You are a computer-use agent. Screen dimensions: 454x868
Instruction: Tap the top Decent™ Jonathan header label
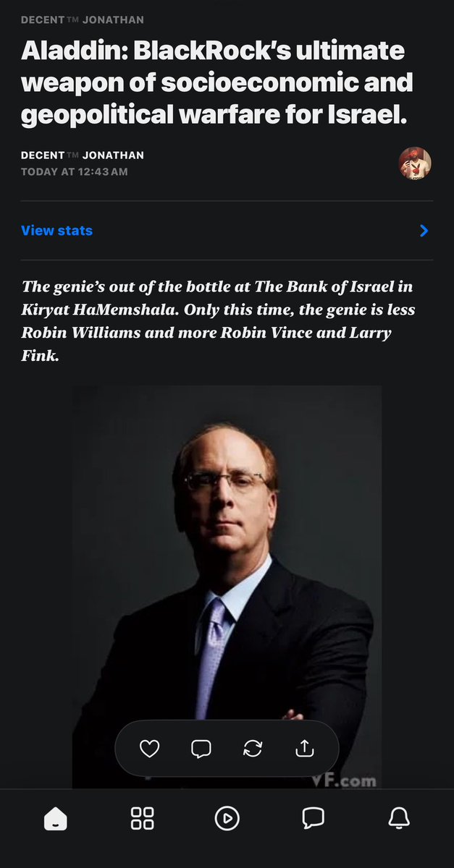[x=83, y=20]
